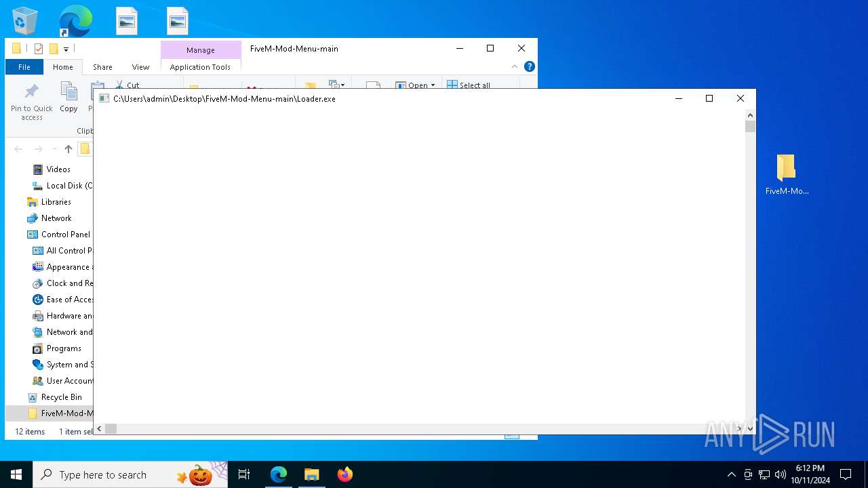868x488 pixels.
Task: Open File Explorer from the taskbar
Action: pos(312,474)
